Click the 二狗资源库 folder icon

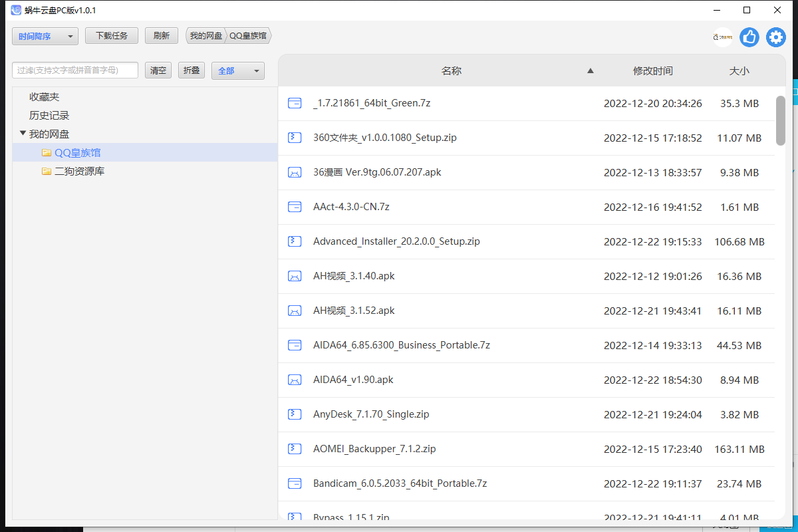tap(47, 171)
